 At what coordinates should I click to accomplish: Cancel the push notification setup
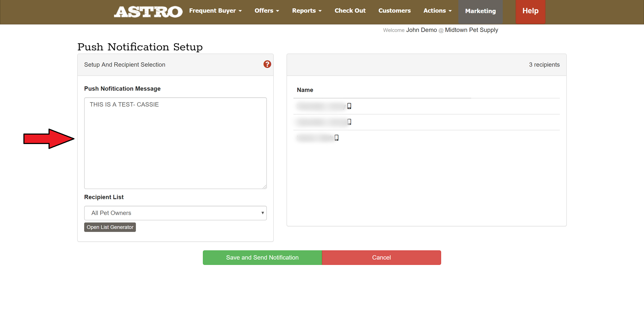pyautogui.click(x=381, y=257)
